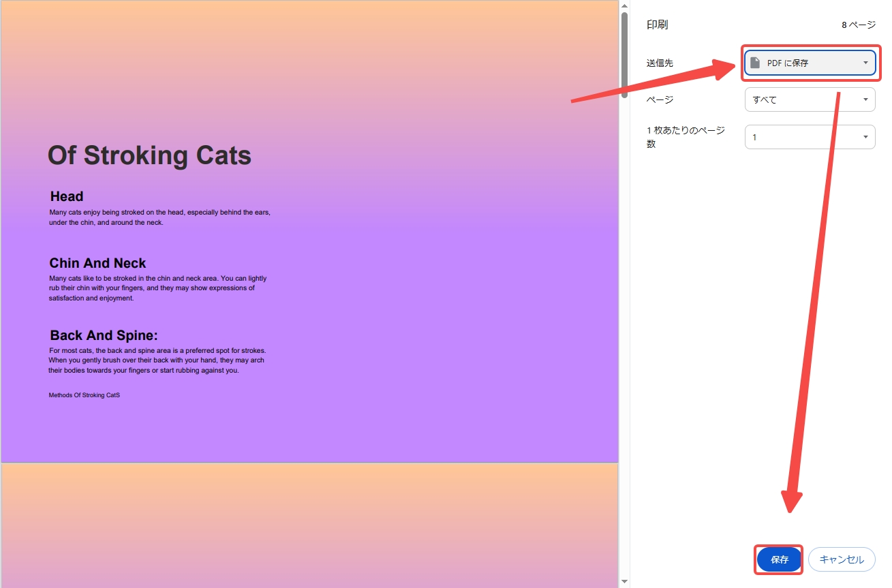Viewport: 892px width, 588px height.
Task: Click the second page preview thumbnail
Action: coord(309,525)
